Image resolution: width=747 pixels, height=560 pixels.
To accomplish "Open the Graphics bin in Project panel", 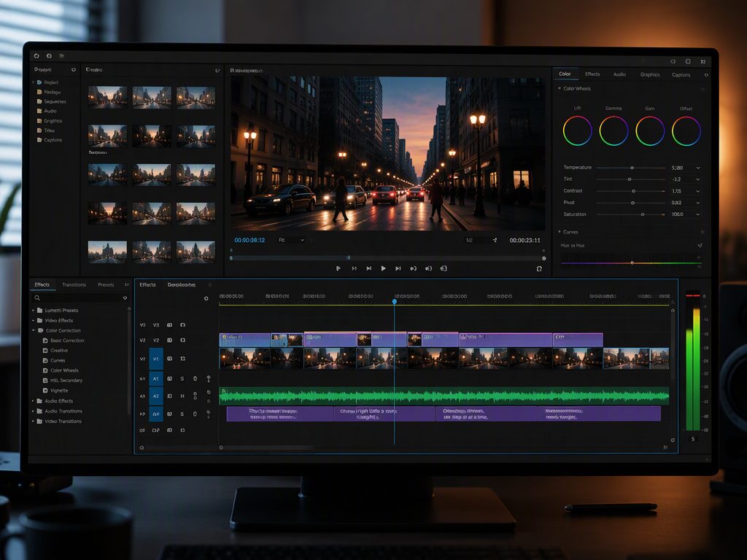I will click(50, 121).
